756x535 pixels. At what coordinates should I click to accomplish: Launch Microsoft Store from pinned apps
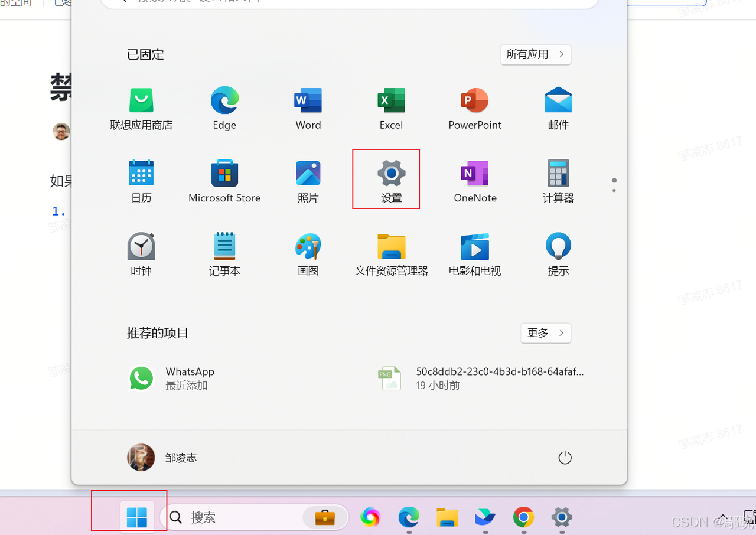click(x=224, y=182)
